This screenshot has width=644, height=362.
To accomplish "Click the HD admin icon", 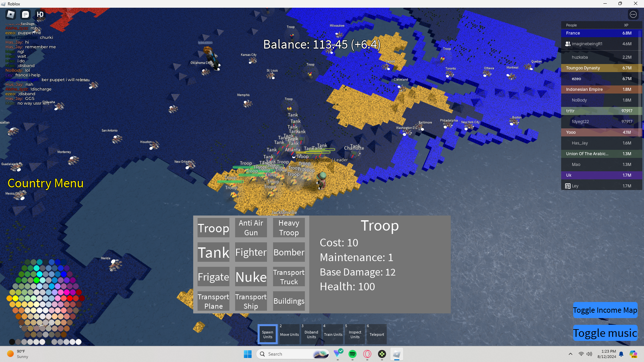I will click(x=40, y=14).
